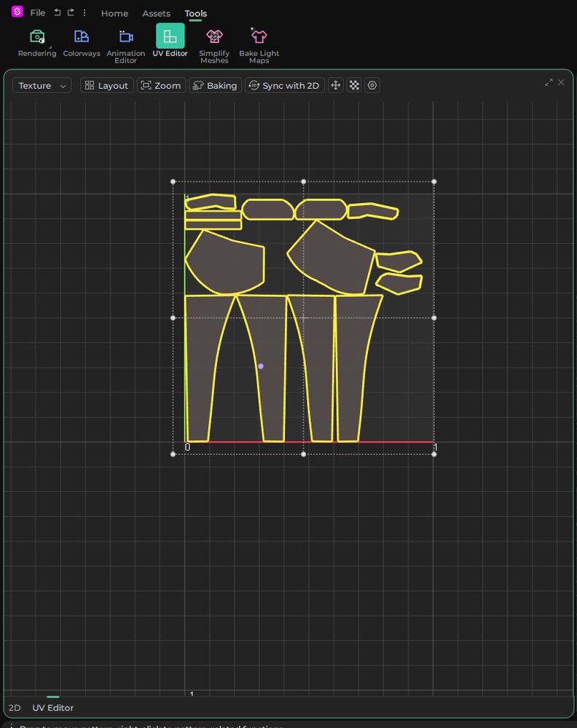Switch to the Assets tab

click(x=156, y=13)
